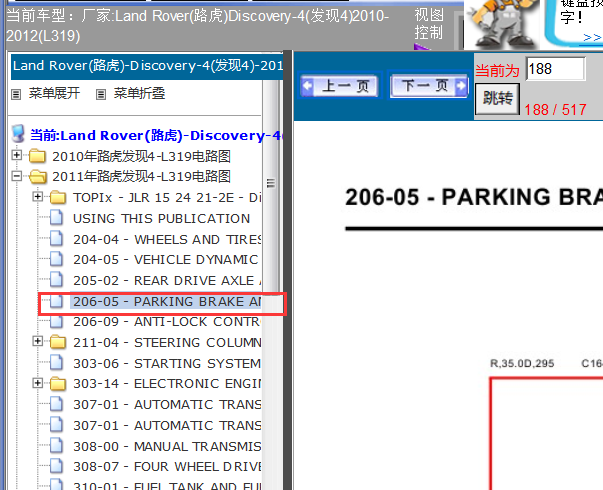Click the >> link in the speech bubble
603x490 pixels.
tap(592, 37)
